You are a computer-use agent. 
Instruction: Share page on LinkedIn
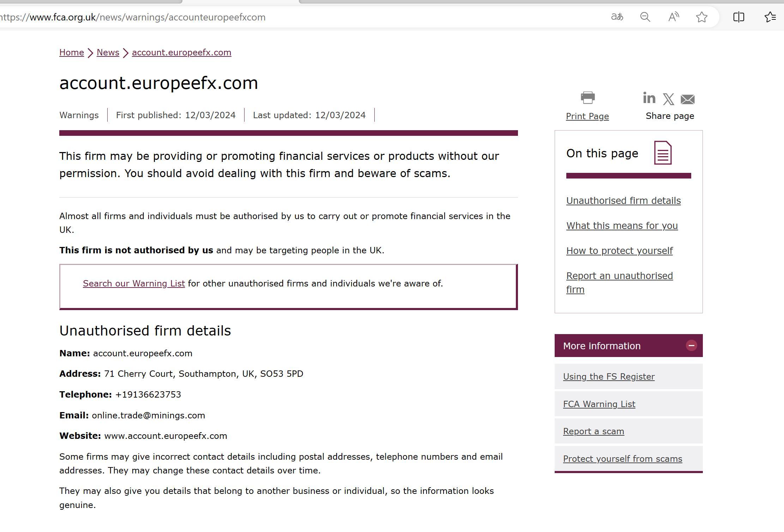649,98
